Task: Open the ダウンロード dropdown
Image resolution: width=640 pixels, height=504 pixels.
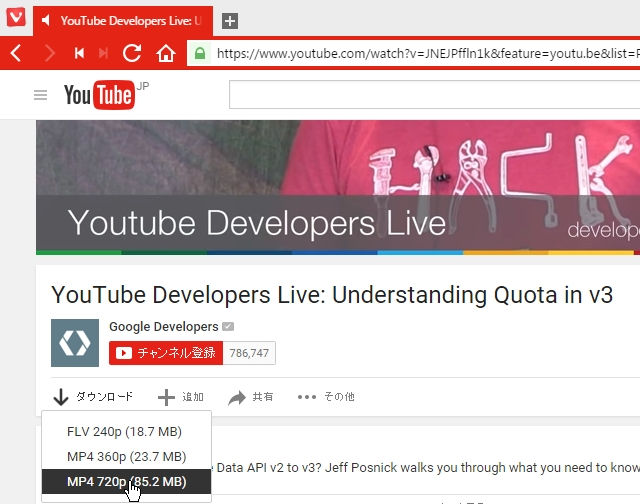Action: [93, 397]
